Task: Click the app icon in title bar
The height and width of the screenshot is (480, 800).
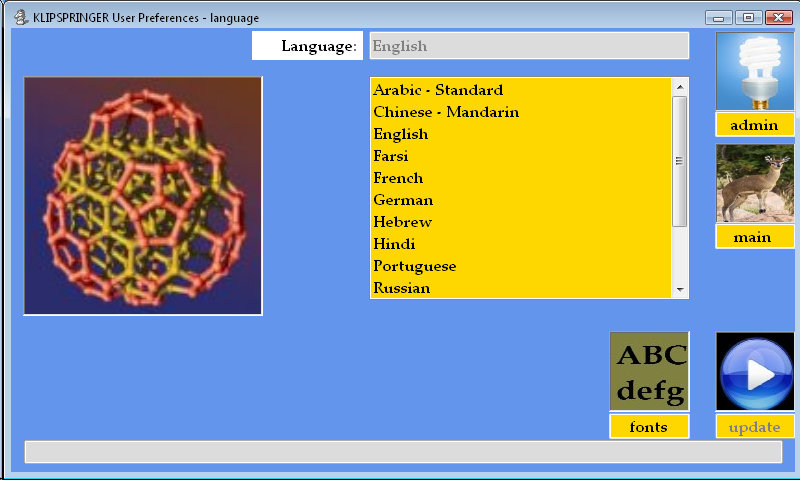Action: (20, 17)
